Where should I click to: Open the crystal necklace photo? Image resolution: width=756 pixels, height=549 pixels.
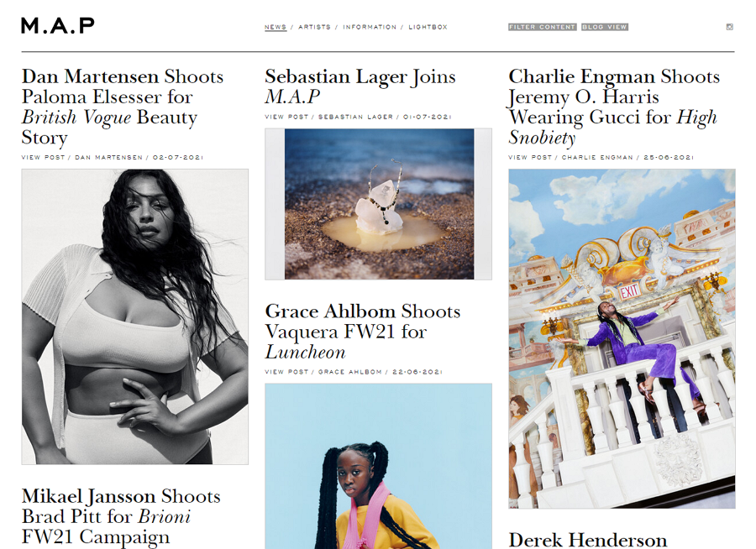pos(379,204)
